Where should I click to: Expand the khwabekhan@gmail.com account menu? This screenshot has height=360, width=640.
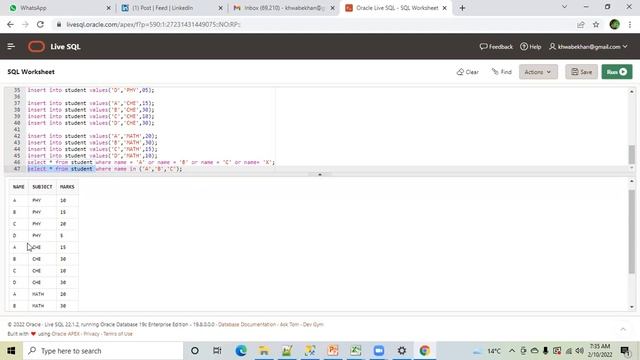click(589, 47)
